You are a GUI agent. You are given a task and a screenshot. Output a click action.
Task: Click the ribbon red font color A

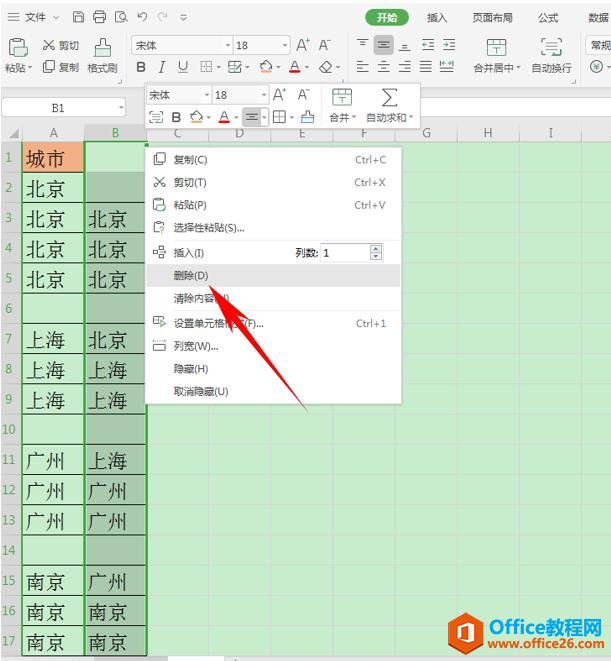tap(295, 67)
